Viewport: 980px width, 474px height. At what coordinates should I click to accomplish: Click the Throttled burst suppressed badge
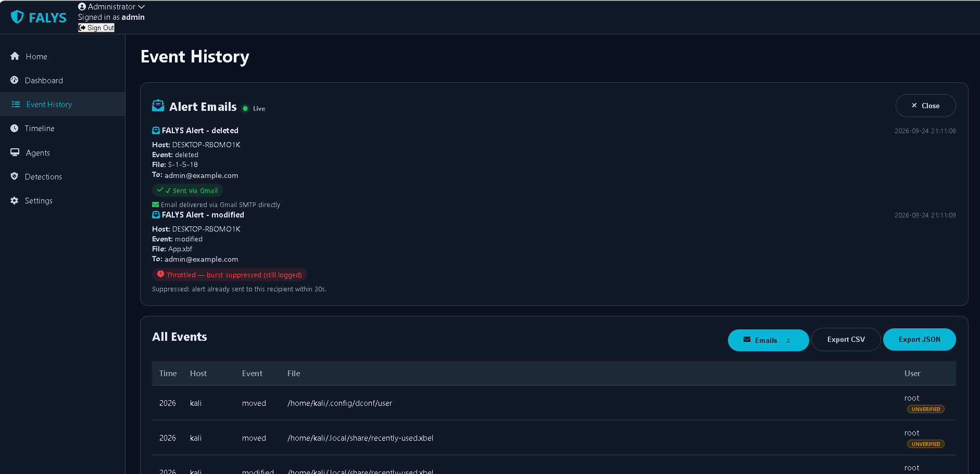[x=230, y=275]
